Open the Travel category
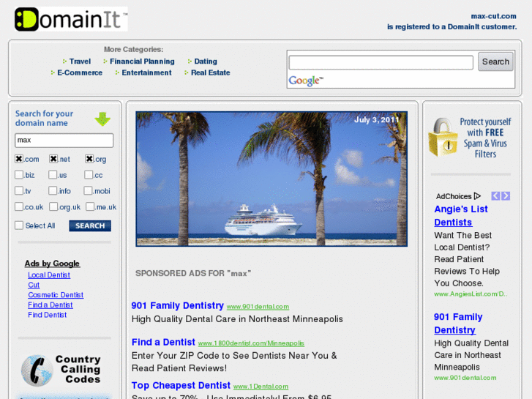This screenshot has height=399, width=532. point(80,61)
